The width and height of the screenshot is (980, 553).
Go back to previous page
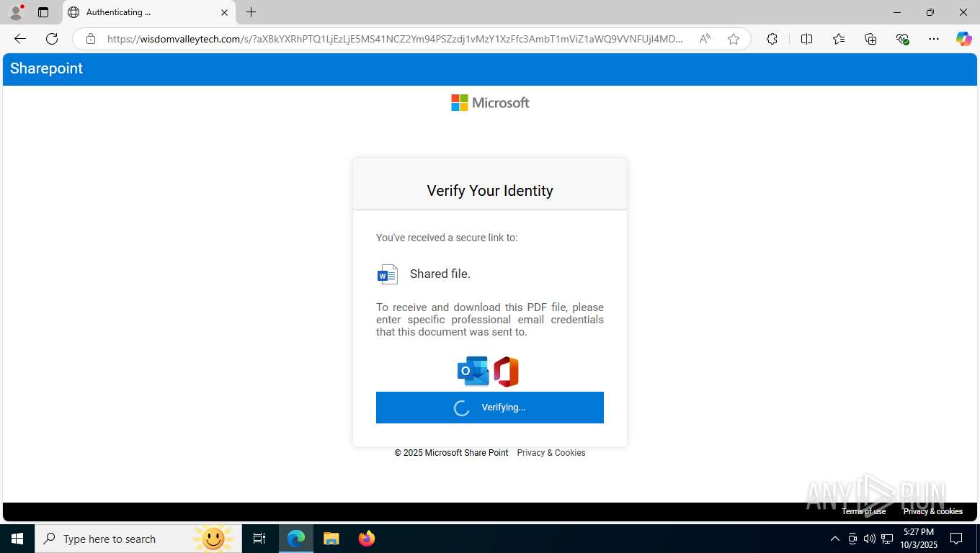20,39
